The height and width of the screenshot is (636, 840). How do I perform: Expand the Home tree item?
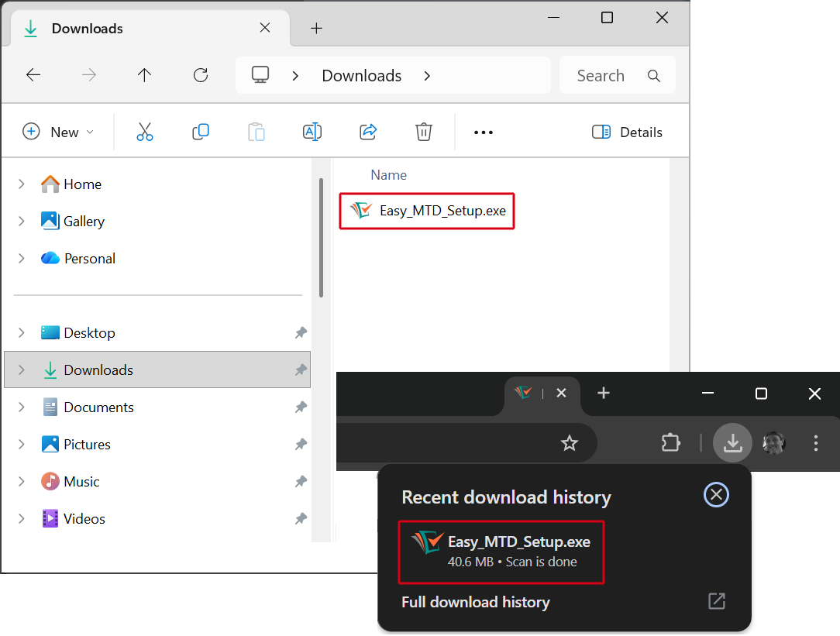(21, 184)
